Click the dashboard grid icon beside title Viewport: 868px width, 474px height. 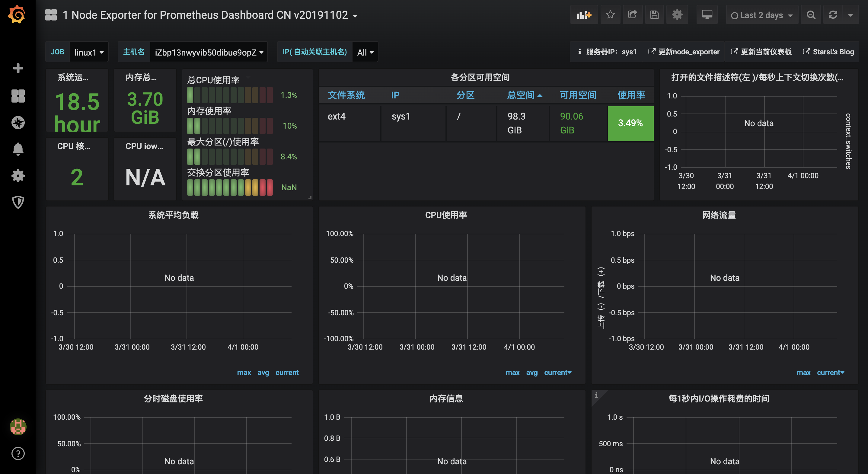click(51, 15)
